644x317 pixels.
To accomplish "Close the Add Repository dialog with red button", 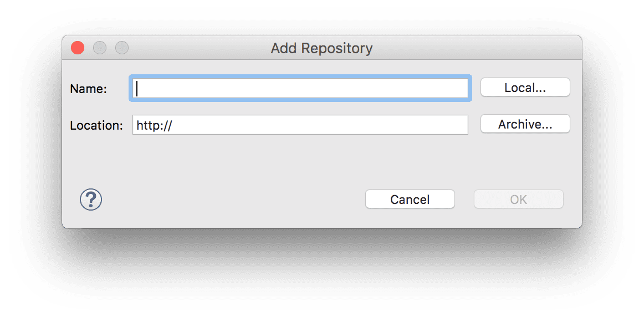I will coord(78,48).
